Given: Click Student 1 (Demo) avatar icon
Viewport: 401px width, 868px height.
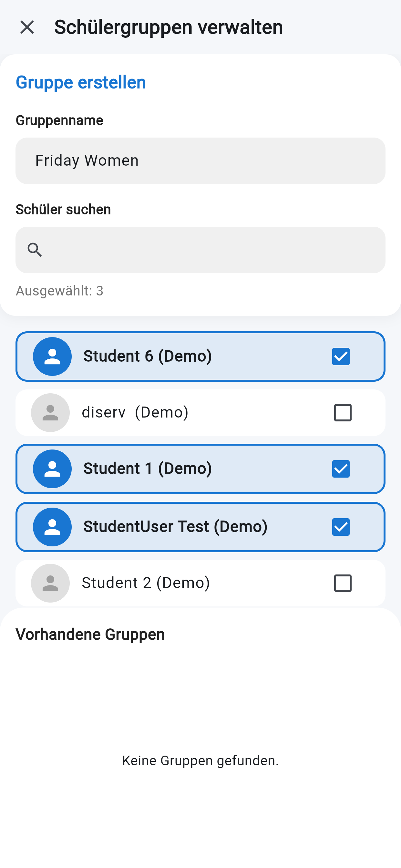Looking at the screenshot, I should click(52, 469).
